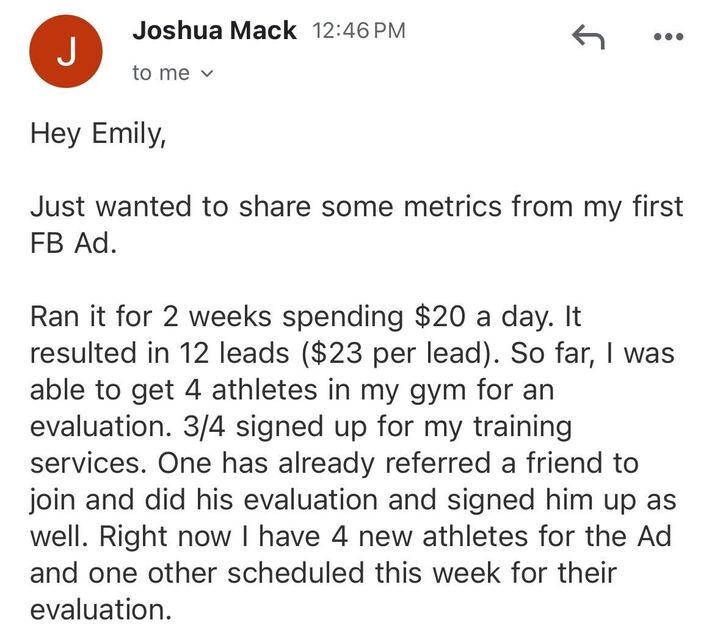Tap the red J sender avatar
The image size is (720, 642).
(65, 54)
